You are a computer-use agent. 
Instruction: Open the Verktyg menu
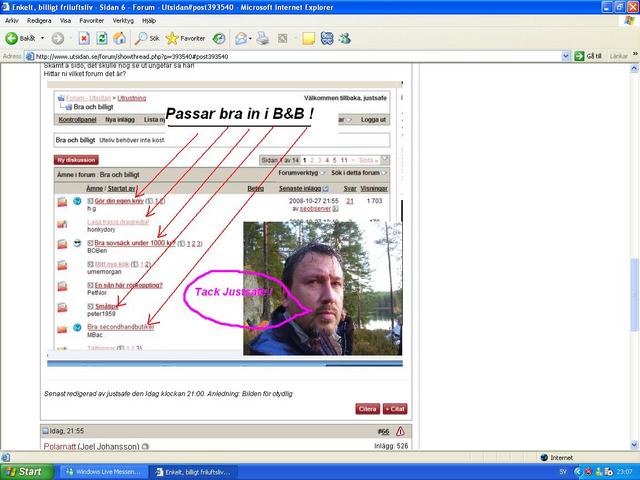123,20
